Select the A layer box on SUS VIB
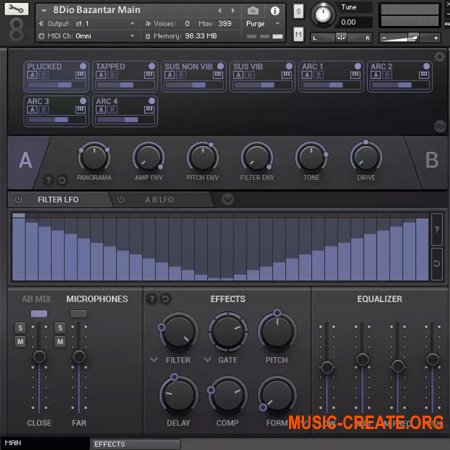450x450 pixels. coord(238,75)
